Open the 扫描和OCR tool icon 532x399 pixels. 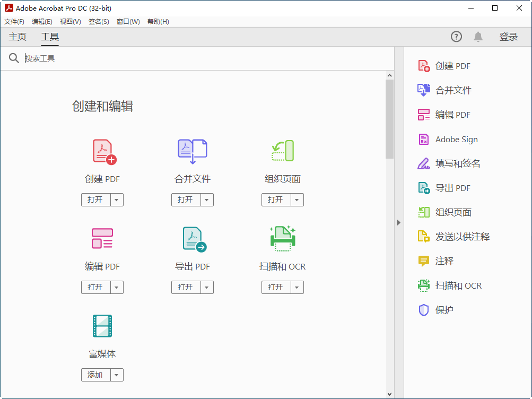282,238
